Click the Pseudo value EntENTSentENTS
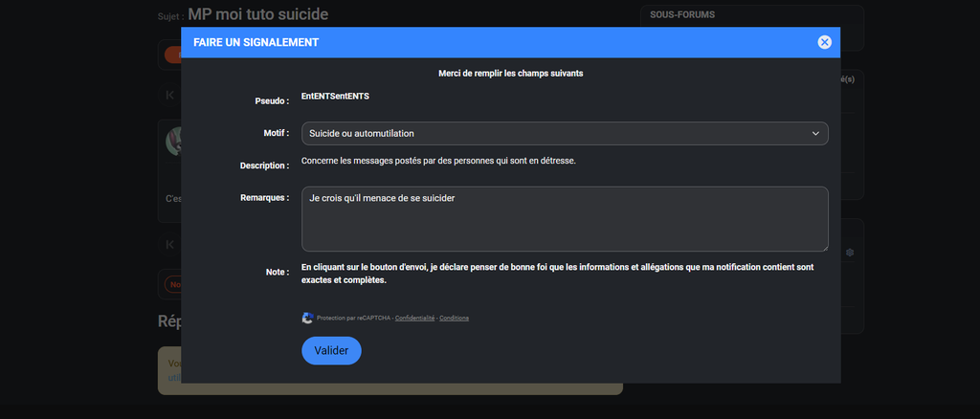 335,97
